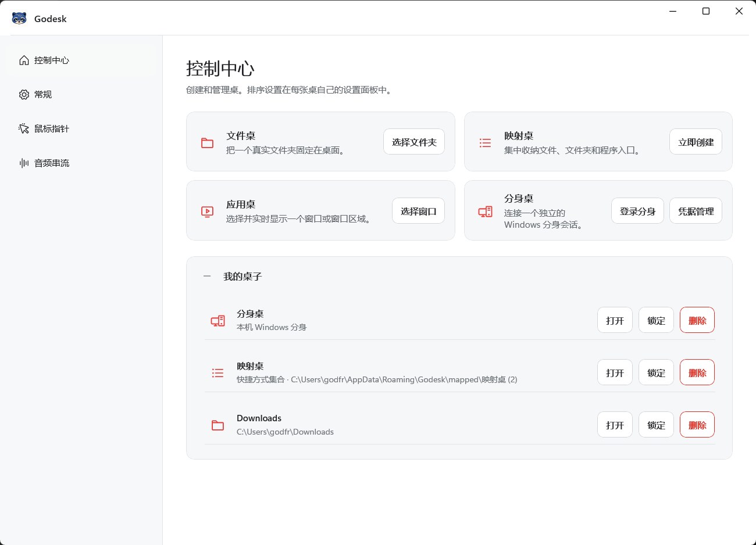Collapse the 我的桌子 section
The width and height of the screenshot is (756, 545).
click(x=207, y=277)
